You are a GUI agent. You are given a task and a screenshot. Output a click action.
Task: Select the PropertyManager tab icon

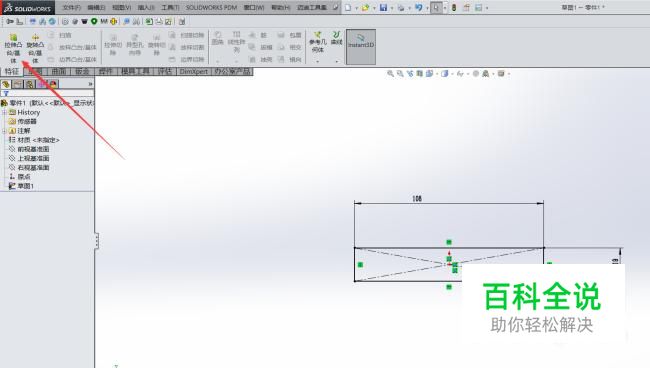[18, 84]
